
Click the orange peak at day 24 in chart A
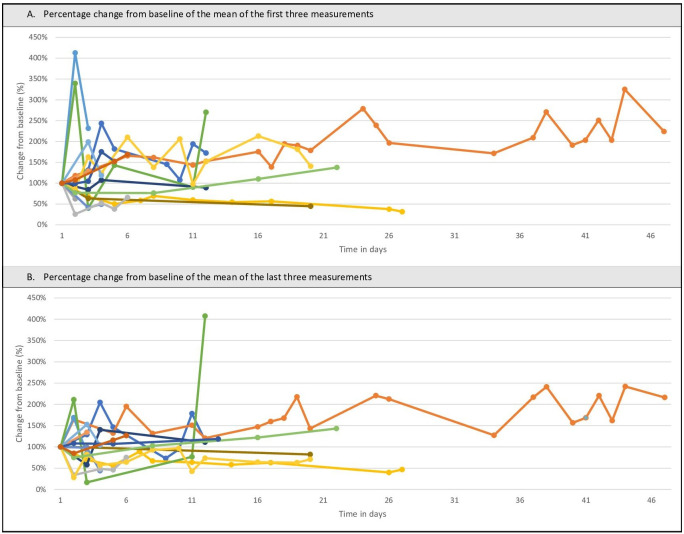pyautogui.click(x=363, y=109)
